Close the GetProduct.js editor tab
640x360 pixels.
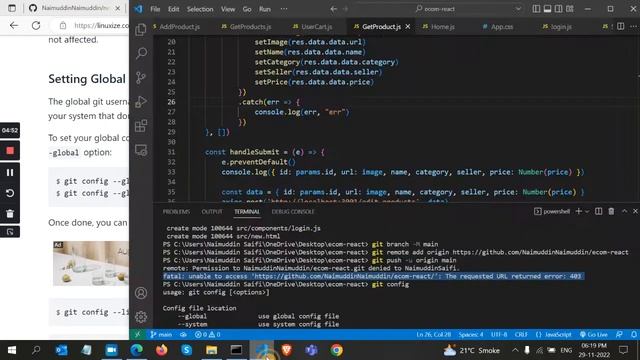(x=408, y=27)
